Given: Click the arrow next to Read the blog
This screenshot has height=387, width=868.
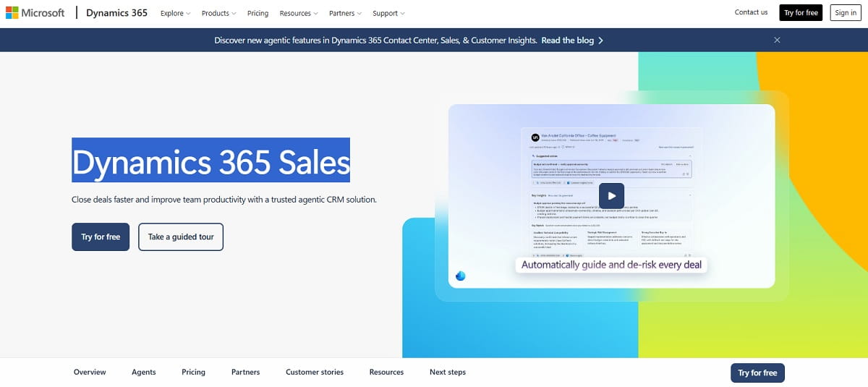Looking at the screenshot, I should (x=601, y=41).
